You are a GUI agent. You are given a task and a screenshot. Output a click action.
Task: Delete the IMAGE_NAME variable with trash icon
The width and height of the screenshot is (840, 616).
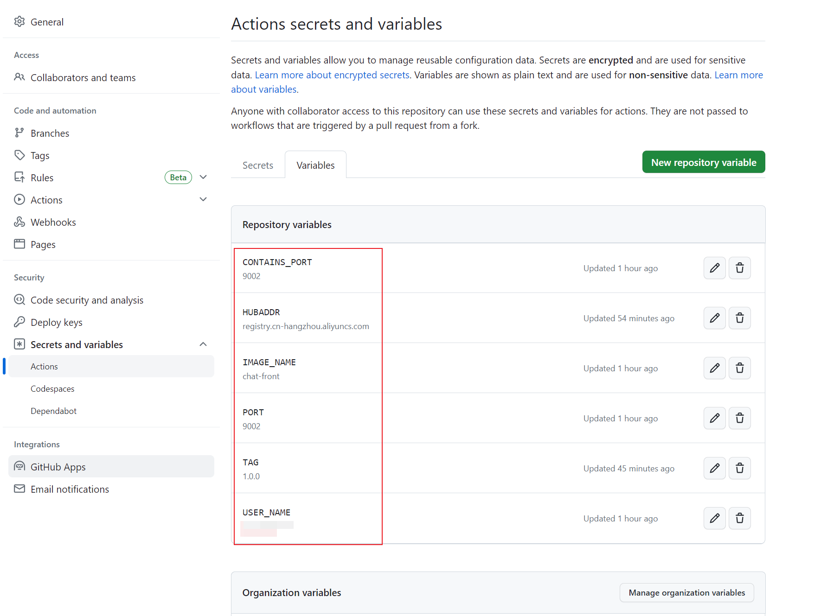click(739, 368)
